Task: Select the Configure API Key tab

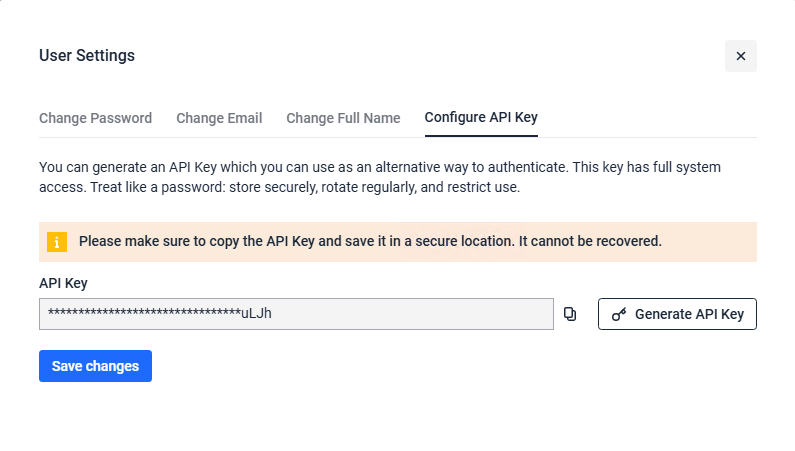Action: click(481, 118)
